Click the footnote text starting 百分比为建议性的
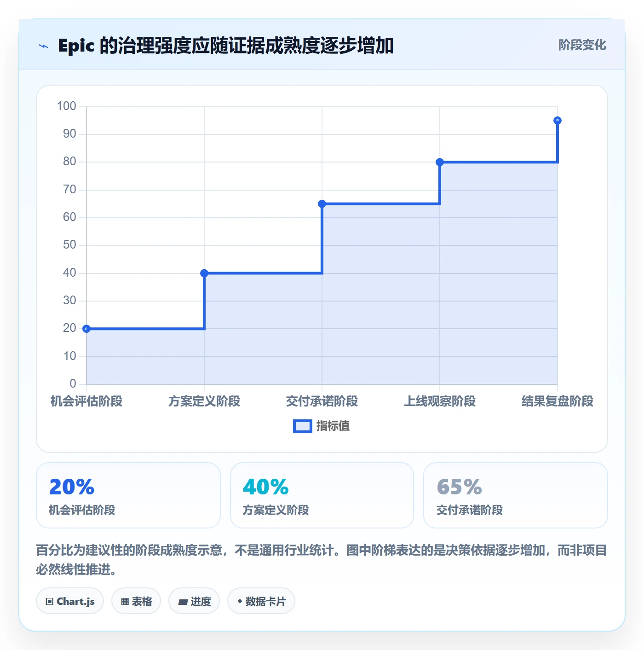Viewport: 644px width, 650px height. pos(322,560)
